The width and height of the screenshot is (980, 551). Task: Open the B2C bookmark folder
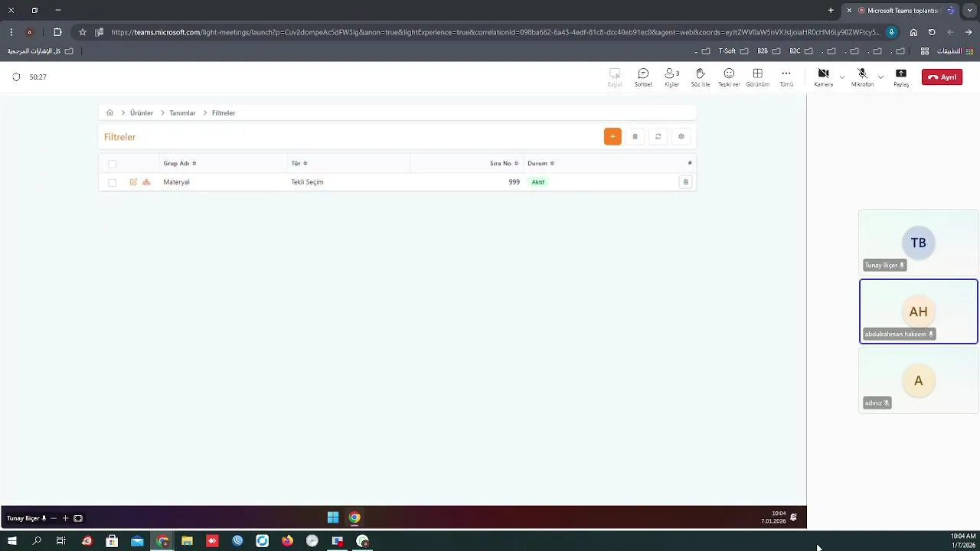pyautogui.click(x=801, y=51)
